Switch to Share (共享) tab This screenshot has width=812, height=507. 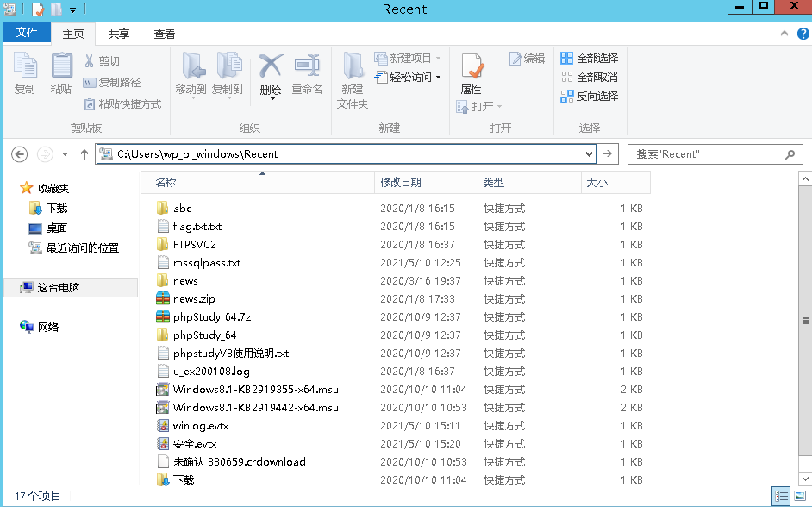pos(119,34)
